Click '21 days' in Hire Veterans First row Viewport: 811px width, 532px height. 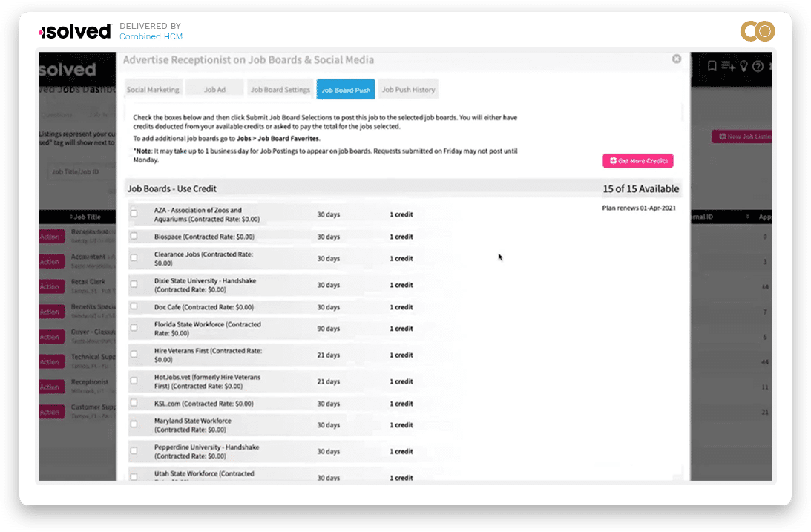(x=329, y=355)
